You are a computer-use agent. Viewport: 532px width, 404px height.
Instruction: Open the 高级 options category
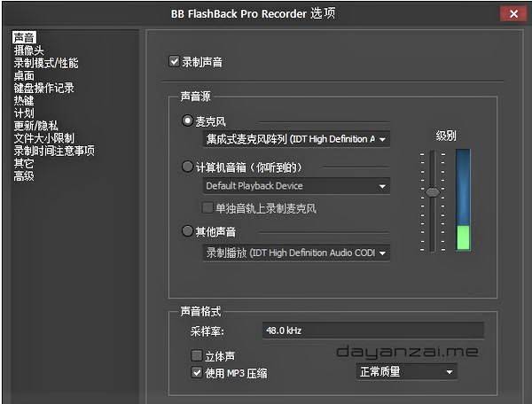pos(24,175)
